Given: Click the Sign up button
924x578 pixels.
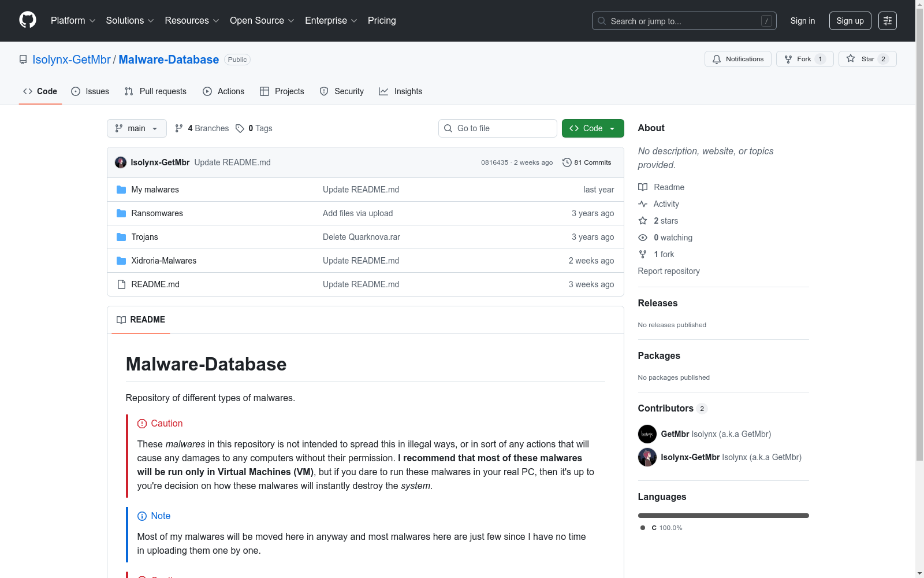Looking at the screenshot, I should [850, 21].
